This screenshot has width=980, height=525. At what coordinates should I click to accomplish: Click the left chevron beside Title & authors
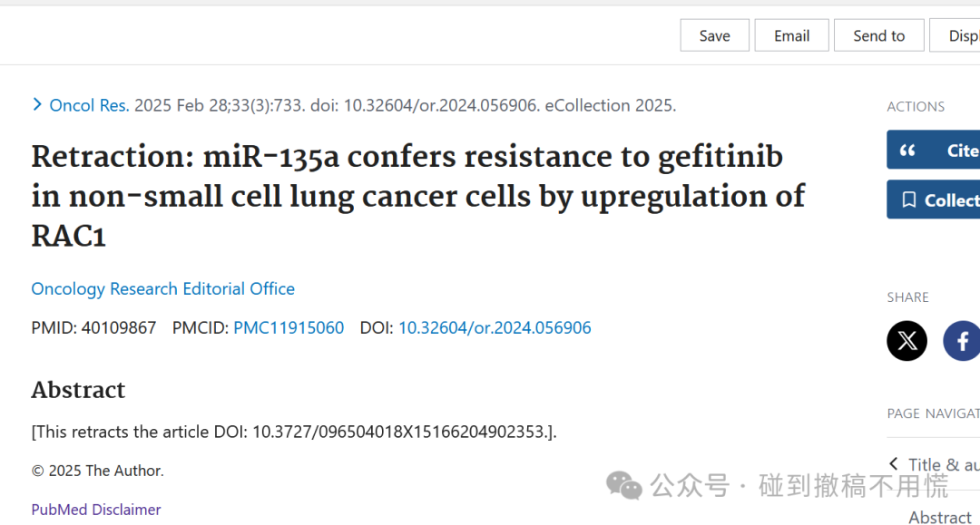[894, 464]
